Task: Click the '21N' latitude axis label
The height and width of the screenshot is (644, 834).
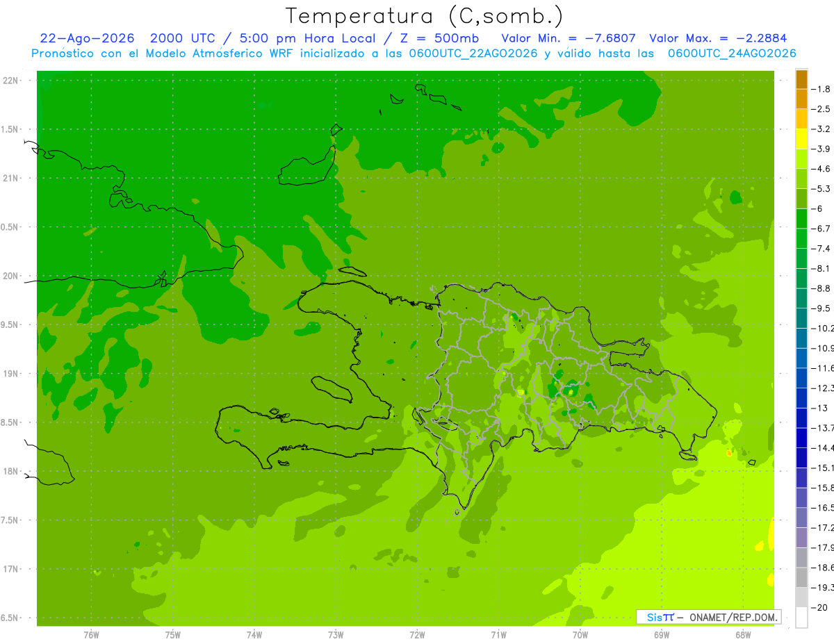Action: 12,178
